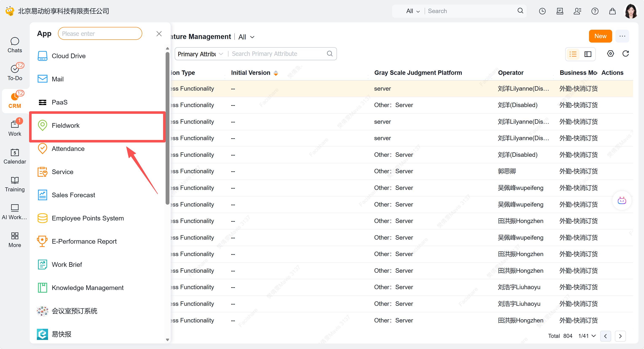Switch to list view layout

point(573,54)
